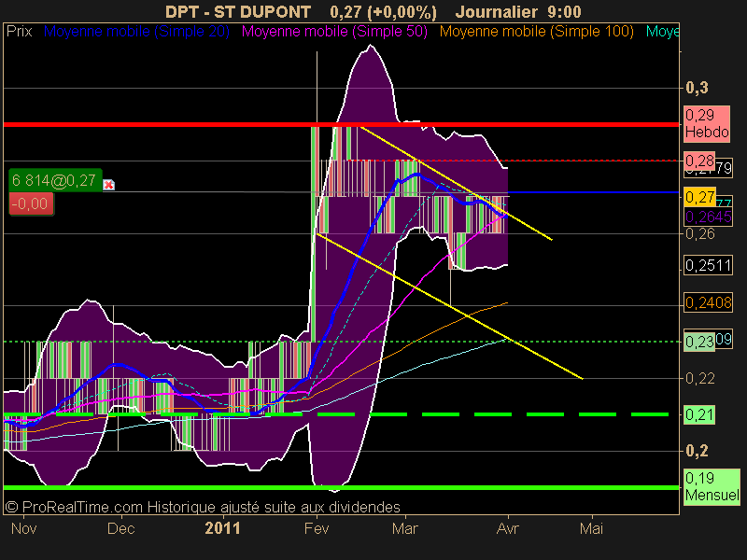
Task: Click the DPT - ST DUPONT chart title
Action: click(x=238, y=11)
